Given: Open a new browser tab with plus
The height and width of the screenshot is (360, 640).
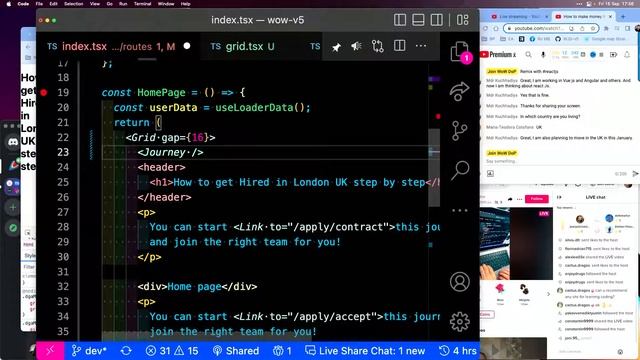Looking at the screenshot, I should 623,17.
